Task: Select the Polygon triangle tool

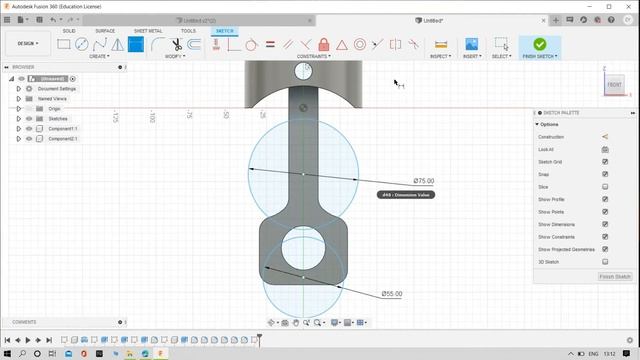Action: (x=118, y=44)
